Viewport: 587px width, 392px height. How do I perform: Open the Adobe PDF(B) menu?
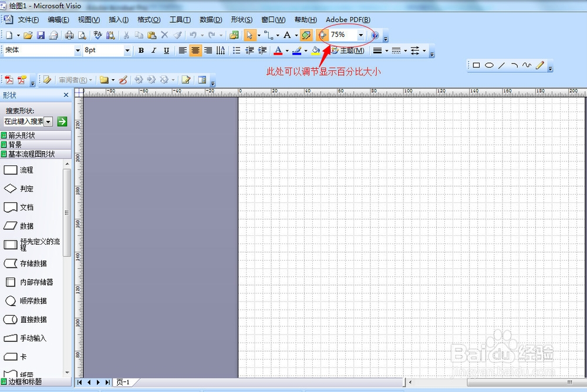[348, 20]
